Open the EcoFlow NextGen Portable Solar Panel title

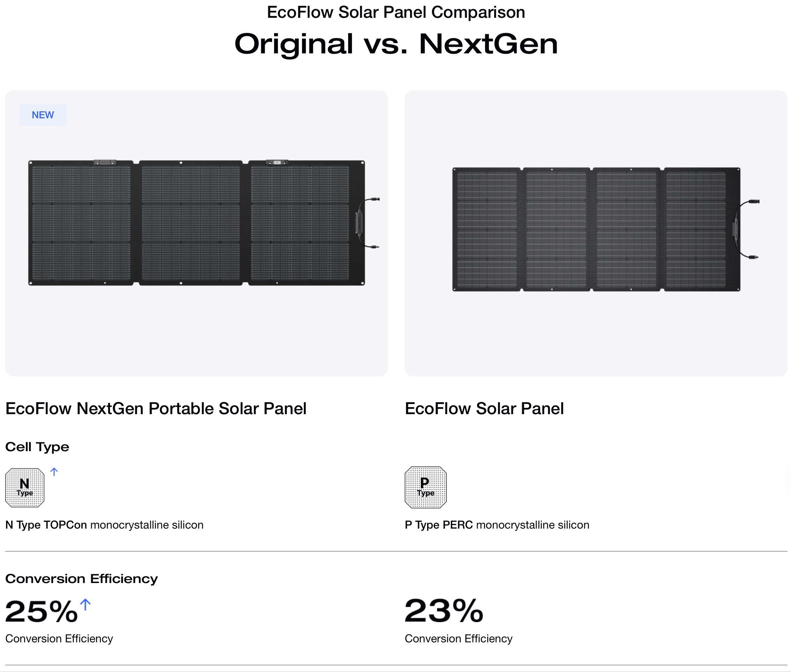[x=155, y=408]
